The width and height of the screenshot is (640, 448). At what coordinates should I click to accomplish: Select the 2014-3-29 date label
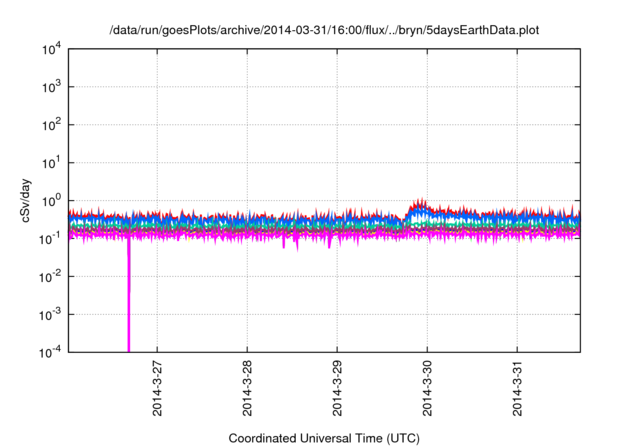point(337,388)
